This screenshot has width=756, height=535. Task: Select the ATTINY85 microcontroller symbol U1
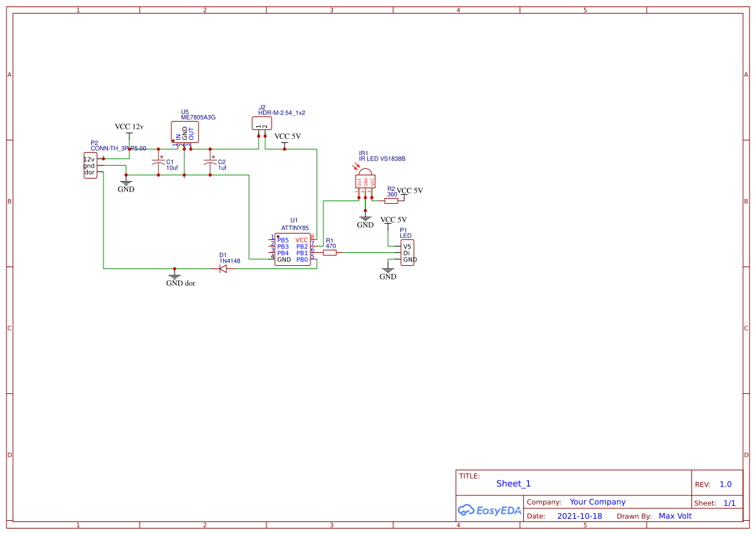tap(293, 248)
